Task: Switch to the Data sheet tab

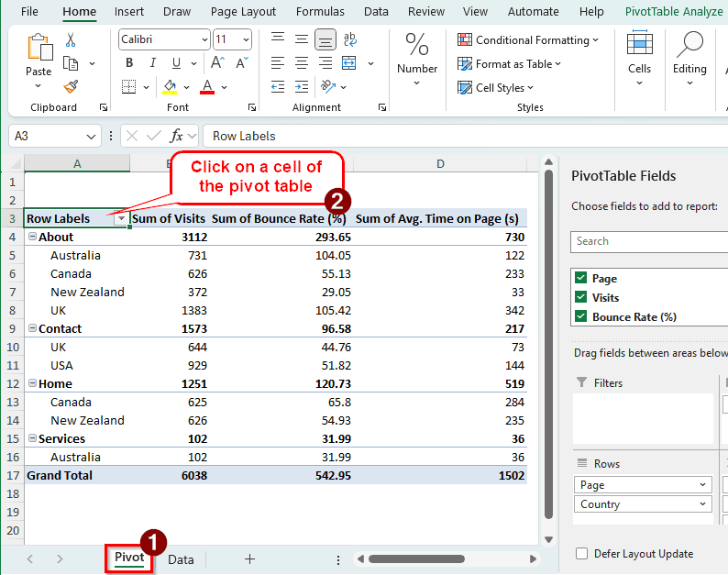Action: click(x=181, y=559)
